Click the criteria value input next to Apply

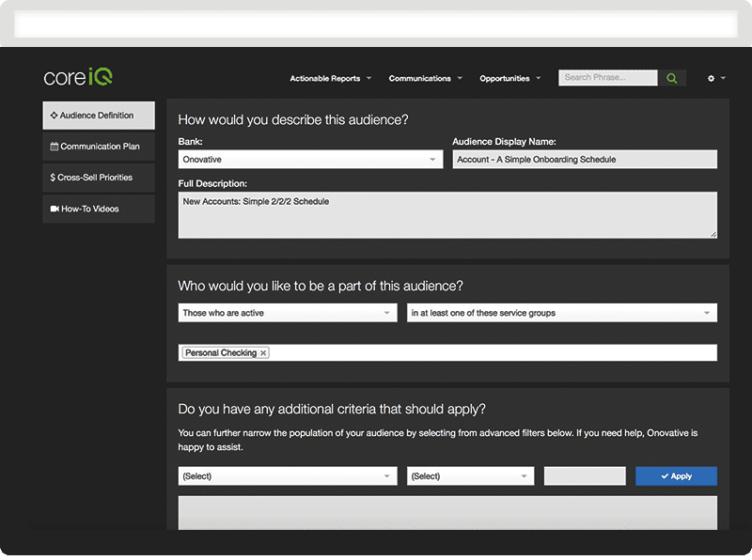point(585,476)
